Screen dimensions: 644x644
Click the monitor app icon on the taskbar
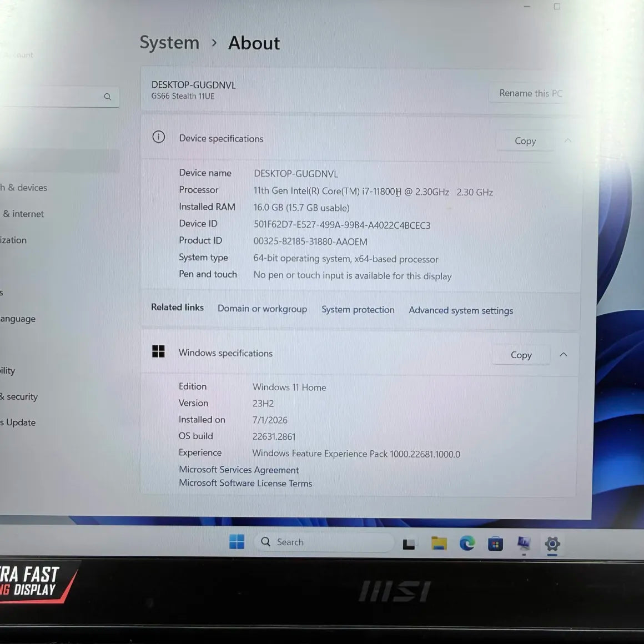tap(524, 544)
